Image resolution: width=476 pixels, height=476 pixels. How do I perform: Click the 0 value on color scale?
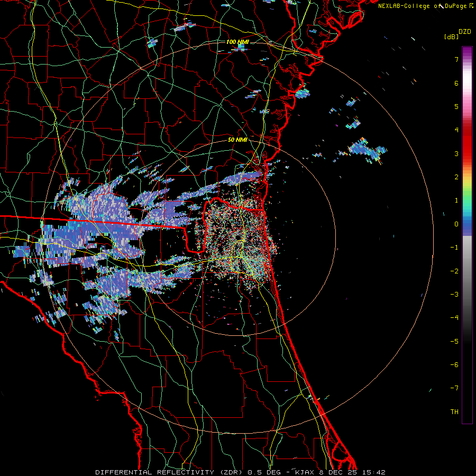[x=456, y=224]
